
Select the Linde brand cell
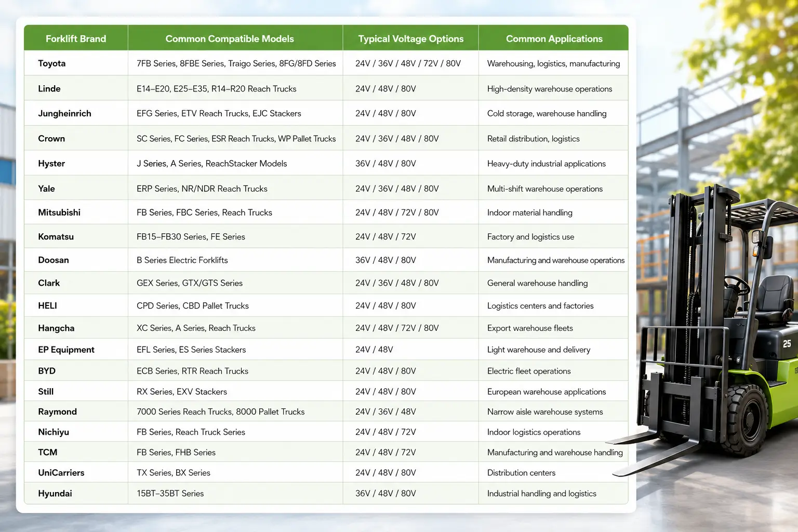[76, 89]
